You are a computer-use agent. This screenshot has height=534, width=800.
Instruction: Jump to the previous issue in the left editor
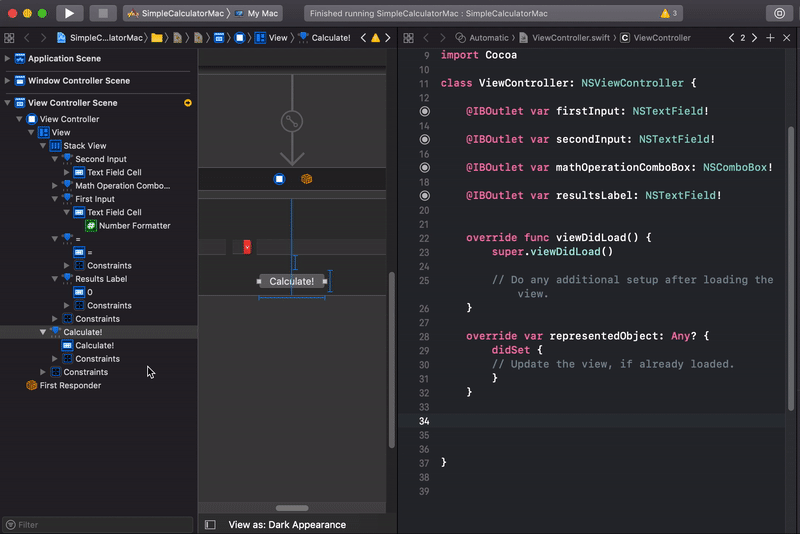[x=363, y=38]
